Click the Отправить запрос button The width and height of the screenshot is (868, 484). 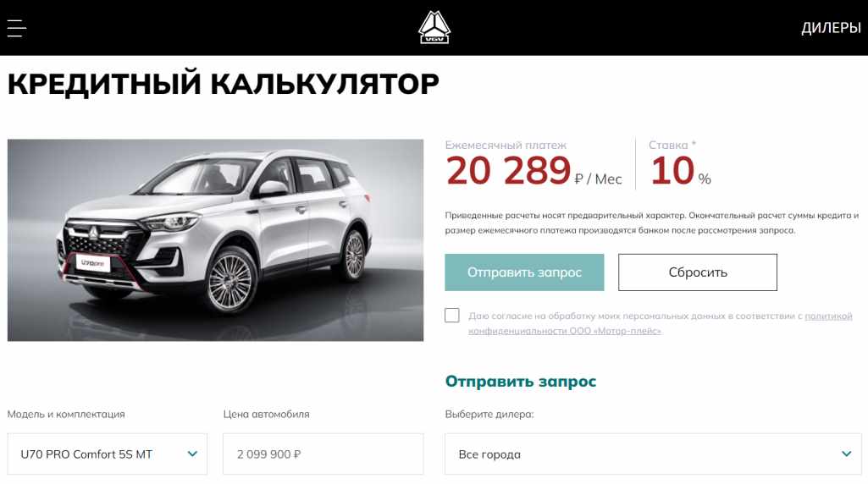point(524,272)
